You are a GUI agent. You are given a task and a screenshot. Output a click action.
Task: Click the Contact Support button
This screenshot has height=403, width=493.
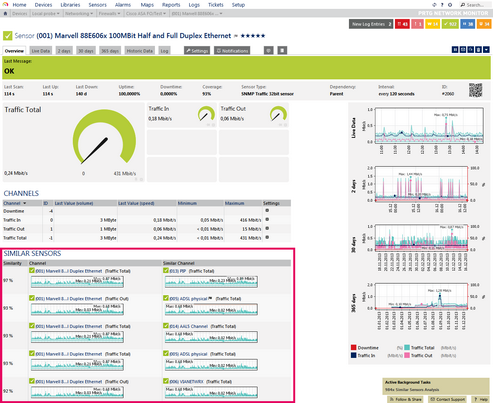tap(448, 399)
